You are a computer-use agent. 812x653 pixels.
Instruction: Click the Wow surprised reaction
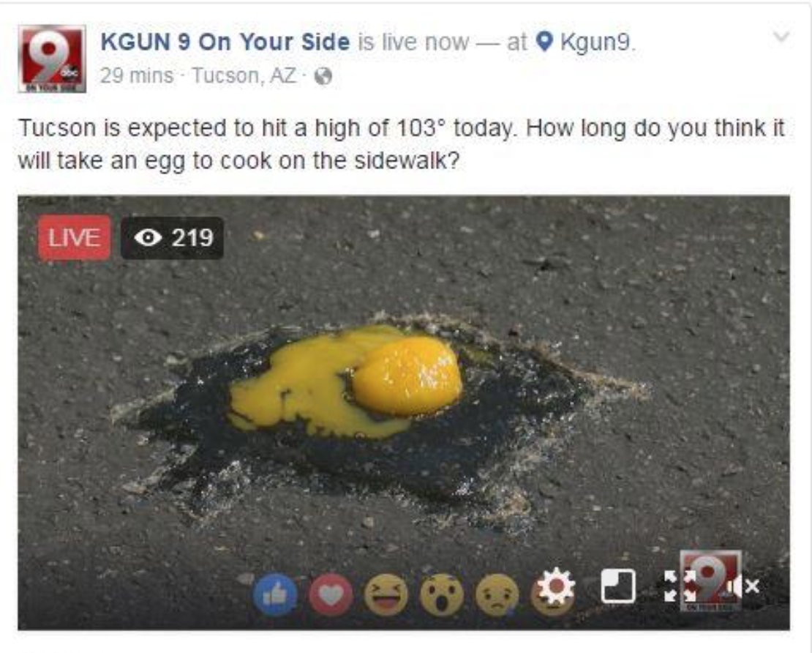point(441,594)
